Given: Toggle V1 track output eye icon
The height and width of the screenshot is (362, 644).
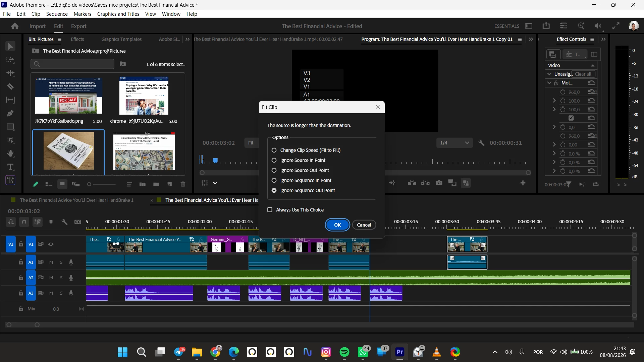Looking at the screenshot, I should click(x=51, y=244).
